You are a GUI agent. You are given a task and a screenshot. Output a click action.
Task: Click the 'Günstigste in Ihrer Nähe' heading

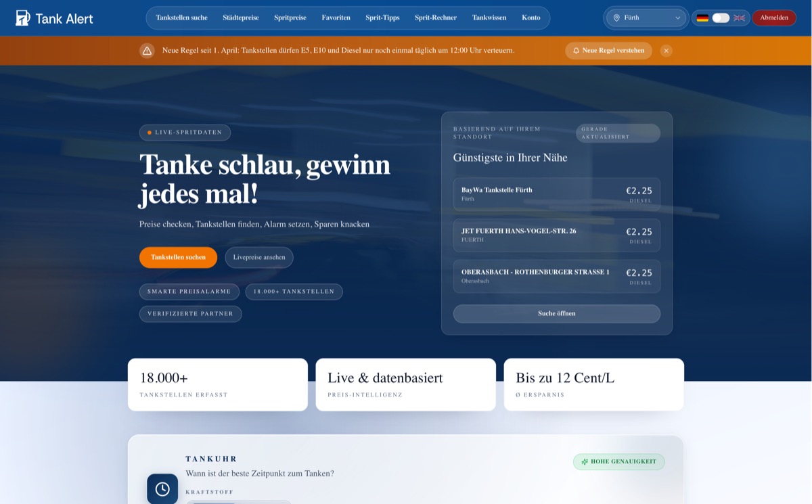[x=510, y=158]
